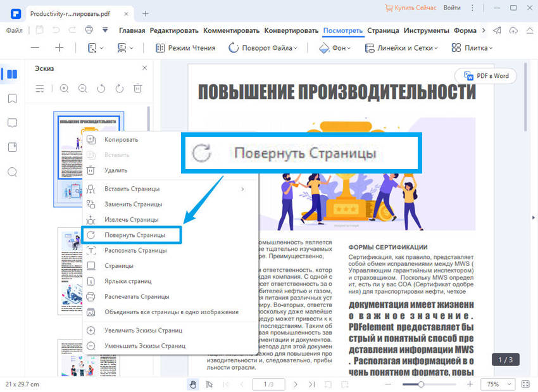Select Распознать Страницы in context menu
Screen dimensions: 538x392
171,250
